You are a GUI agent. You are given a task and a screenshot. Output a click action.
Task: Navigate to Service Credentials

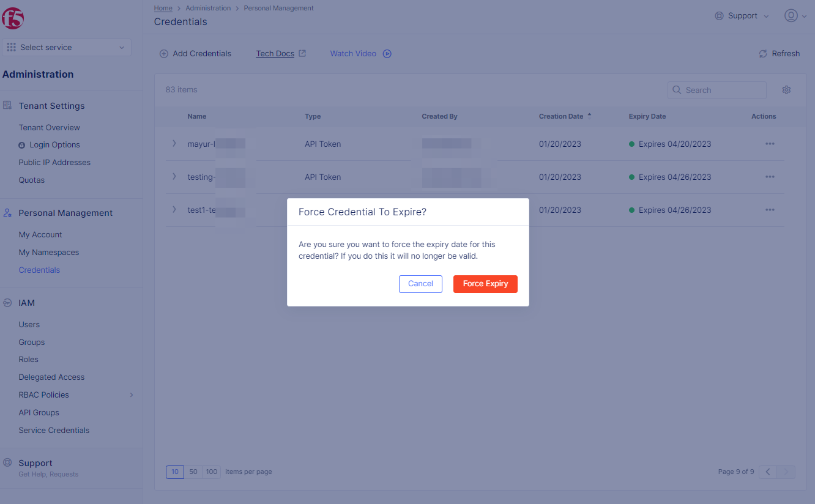click(x=53, y=430)
